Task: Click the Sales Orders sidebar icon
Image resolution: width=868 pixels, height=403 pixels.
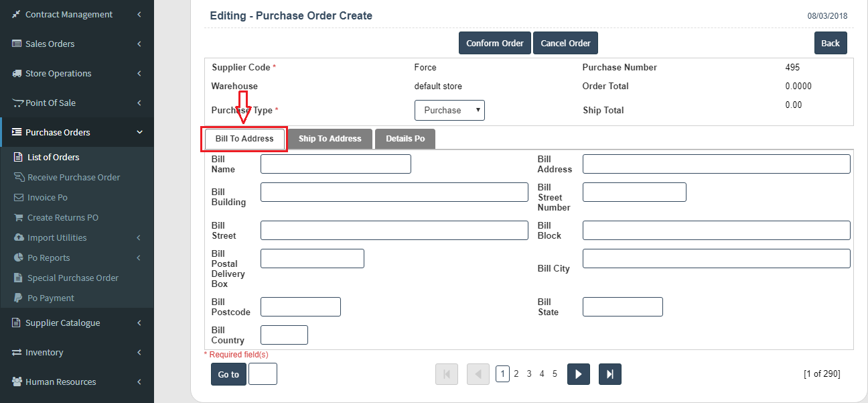Action: pyautogui.click(x=17, y=44)
